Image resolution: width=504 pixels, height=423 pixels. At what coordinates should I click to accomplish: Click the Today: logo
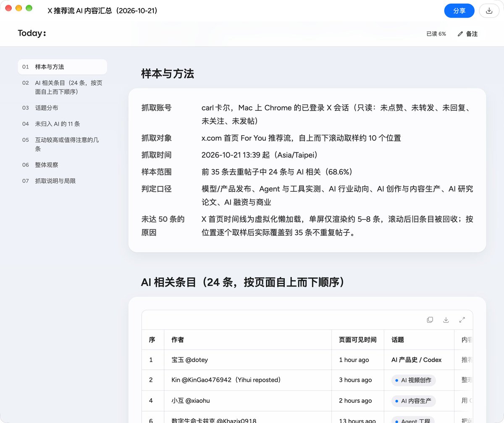click(x=32, y=34)
